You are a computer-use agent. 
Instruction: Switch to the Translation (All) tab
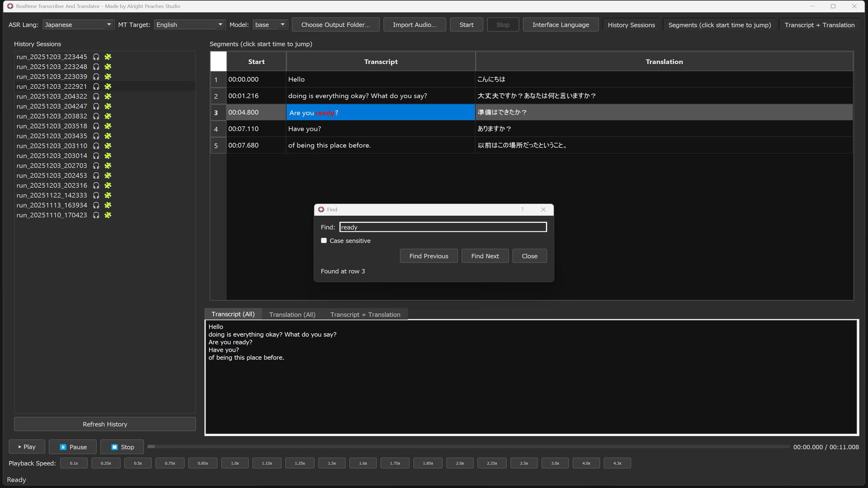click(x=292, y=314)
